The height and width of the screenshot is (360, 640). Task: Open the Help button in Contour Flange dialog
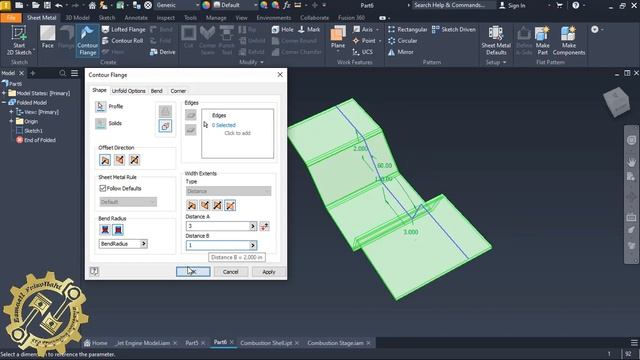coord(94,271)
